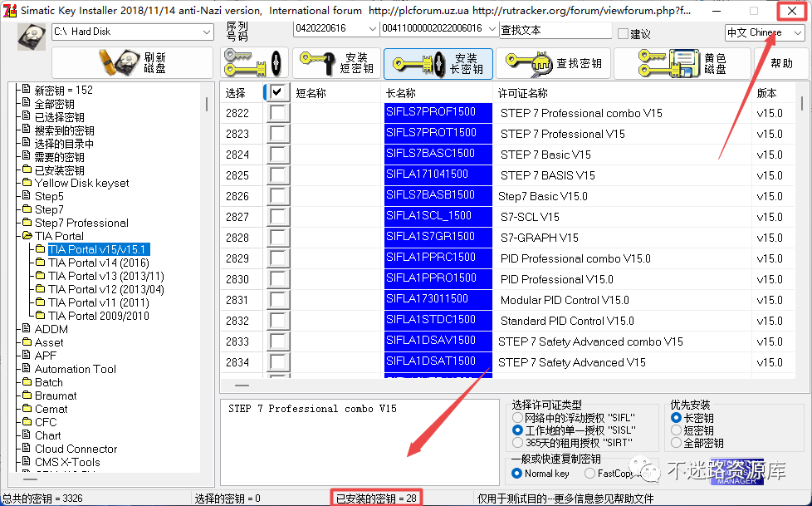Select 365天的租用授权 "SIRT" radio option
812x506 pixels.
[516, 443]
